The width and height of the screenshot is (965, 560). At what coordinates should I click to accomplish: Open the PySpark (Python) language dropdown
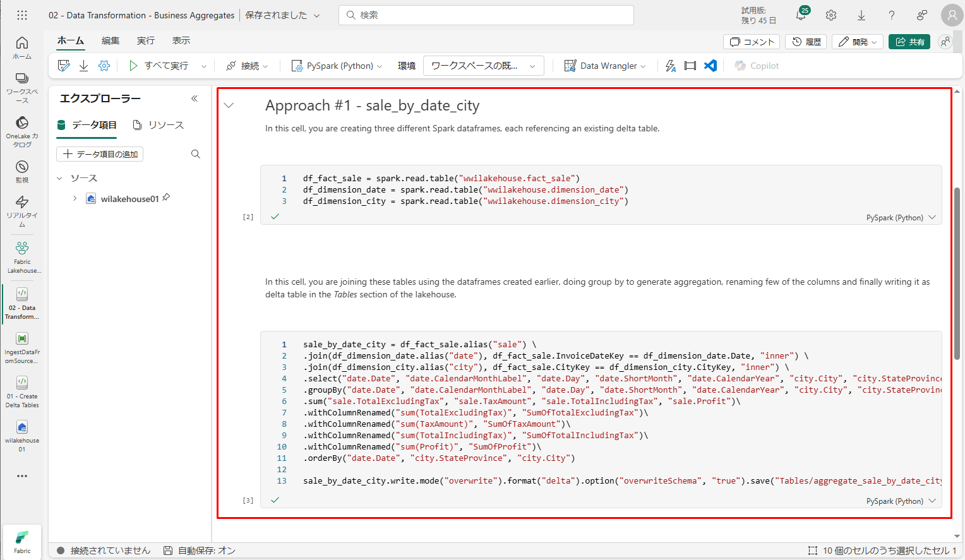337,66
